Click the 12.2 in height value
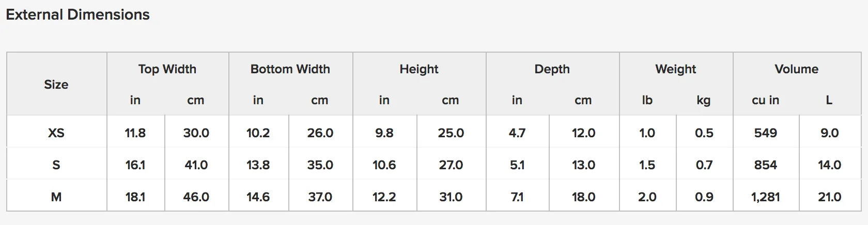This screenshot has height=225, width=868. click(x=384, y=197)
